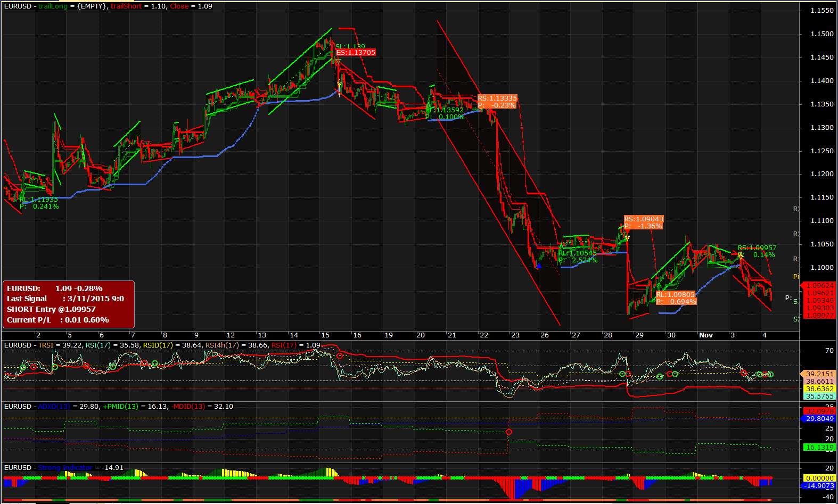Viewport: 838px width, 504px height.
Task: Click the 'Current P/L : 0.01 0.60%' line
Action: [58, 320]
